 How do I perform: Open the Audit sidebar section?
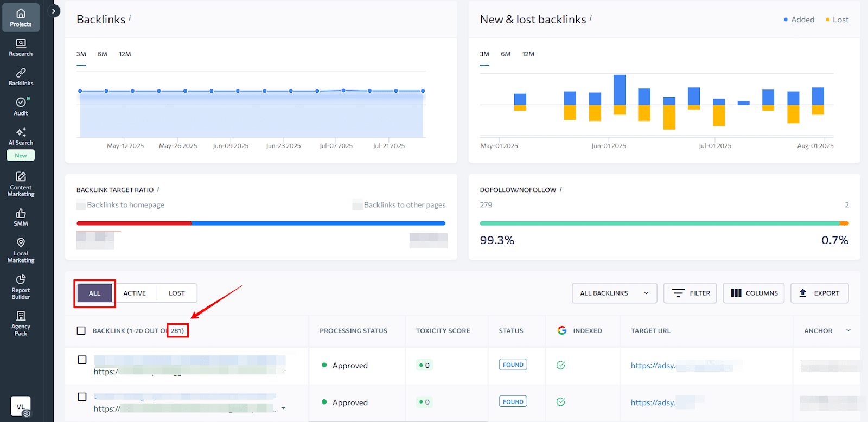(x=21, y=106)
